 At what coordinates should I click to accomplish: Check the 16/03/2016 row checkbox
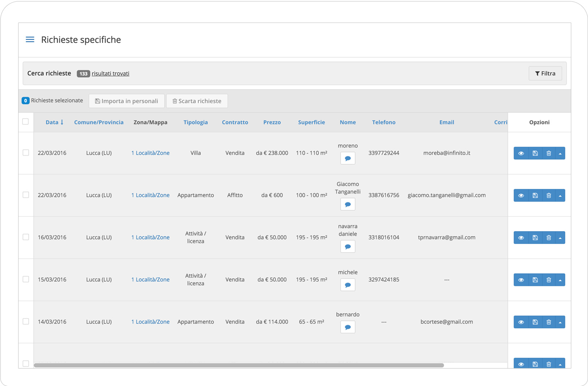click(x=26, y=237)
